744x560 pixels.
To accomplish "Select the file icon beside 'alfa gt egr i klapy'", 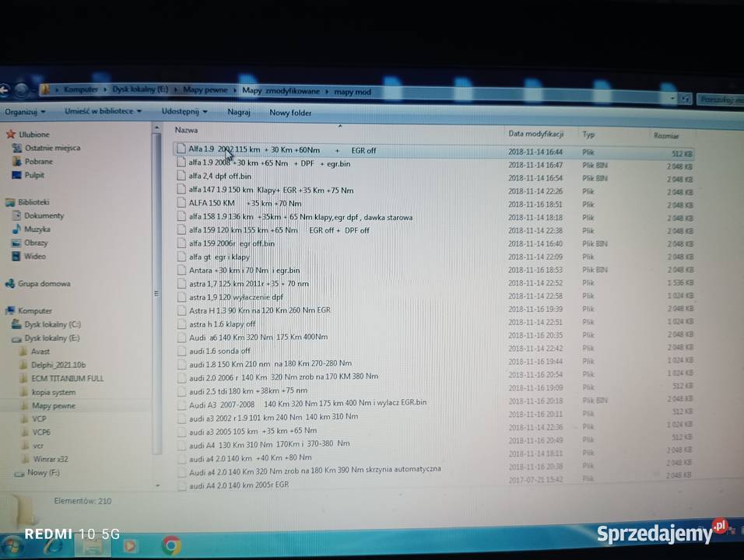I will (x=181, y=257).
